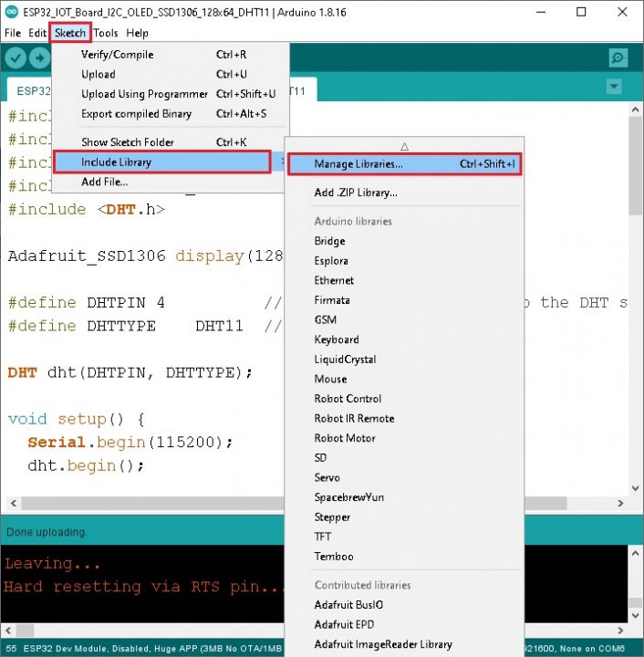Select the Adafruit BusIO library
The image size is (644, 657).
349,605
